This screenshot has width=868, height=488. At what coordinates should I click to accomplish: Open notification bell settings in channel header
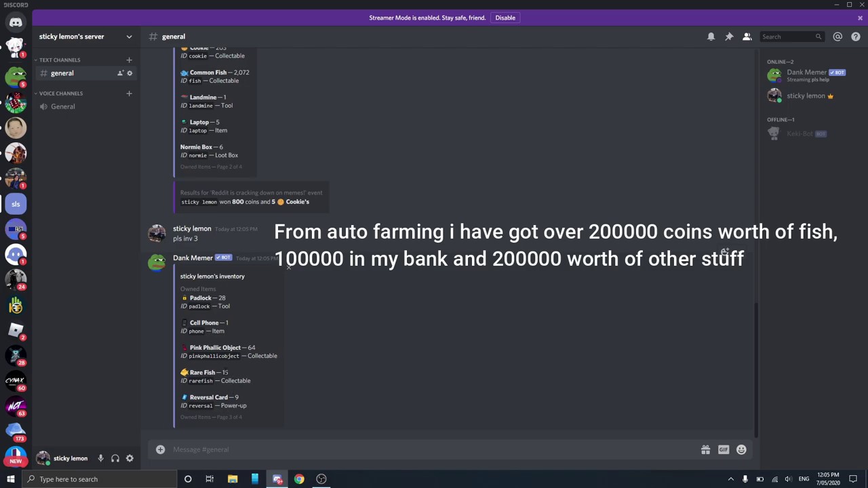711,37
